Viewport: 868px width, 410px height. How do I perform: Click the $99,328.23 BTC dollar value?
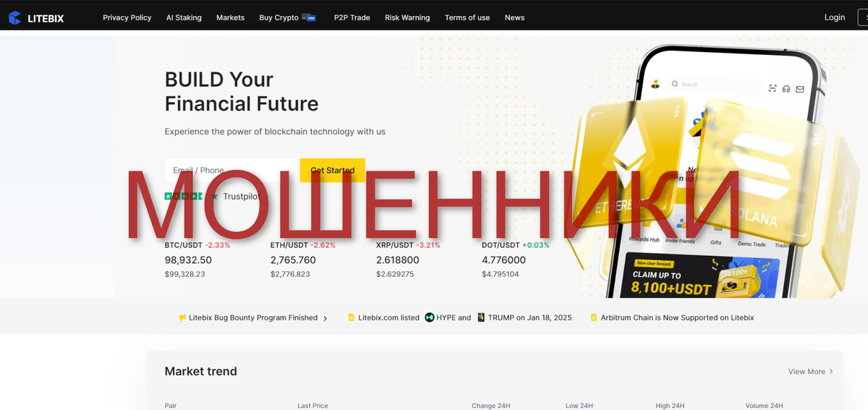[x=185, y=274]
